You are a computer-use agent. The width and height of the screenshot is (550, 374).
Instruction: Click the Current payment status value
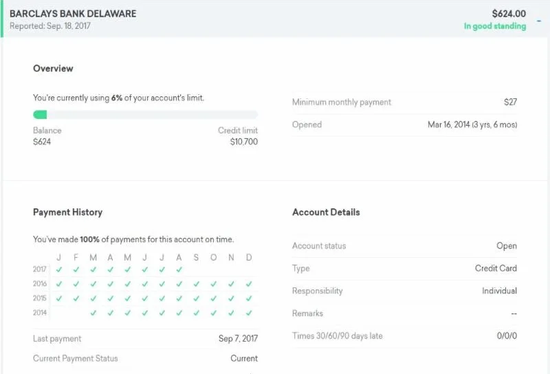coord(244,358)
